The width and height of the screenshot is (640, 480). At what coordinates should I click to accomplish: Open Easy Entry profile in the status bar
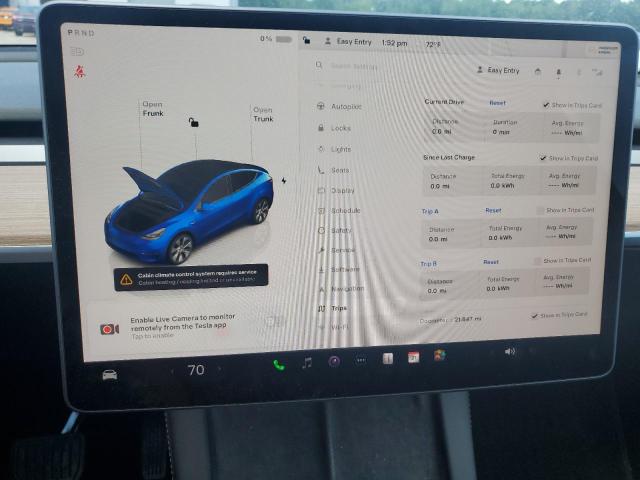point(348,42)
